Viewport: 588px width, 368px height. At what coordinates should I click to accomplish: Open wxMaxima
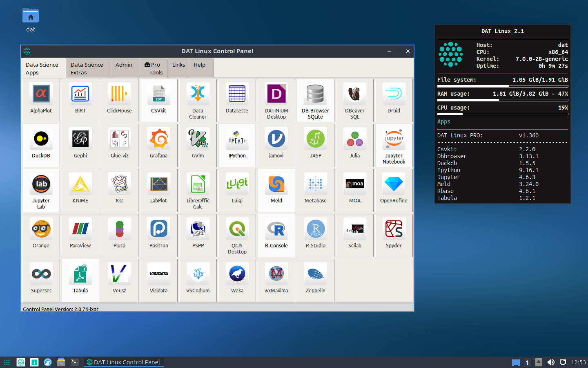276,280
